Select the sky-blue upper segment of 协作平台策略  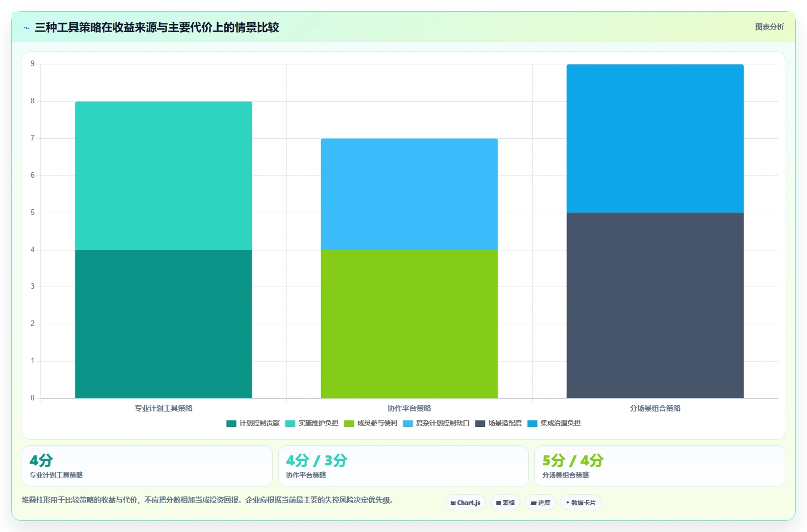tap(409, 194)
